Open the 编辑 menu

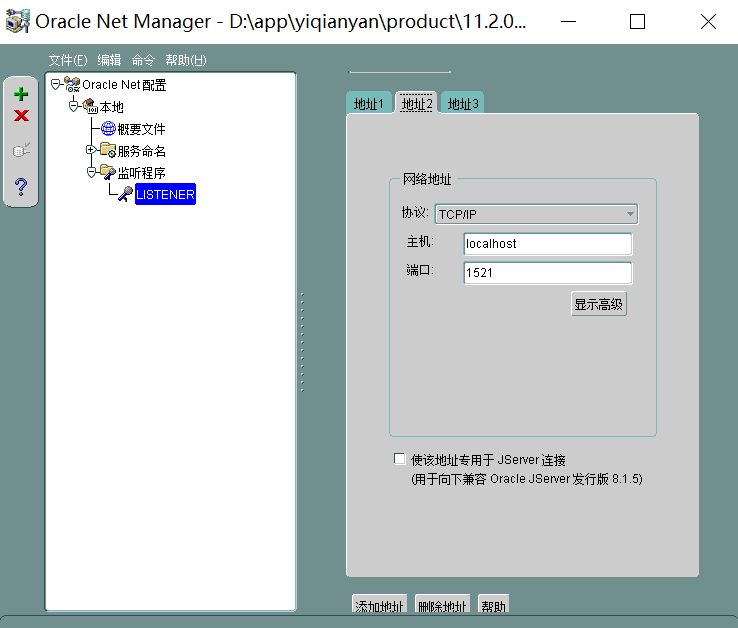pos(109,60)
